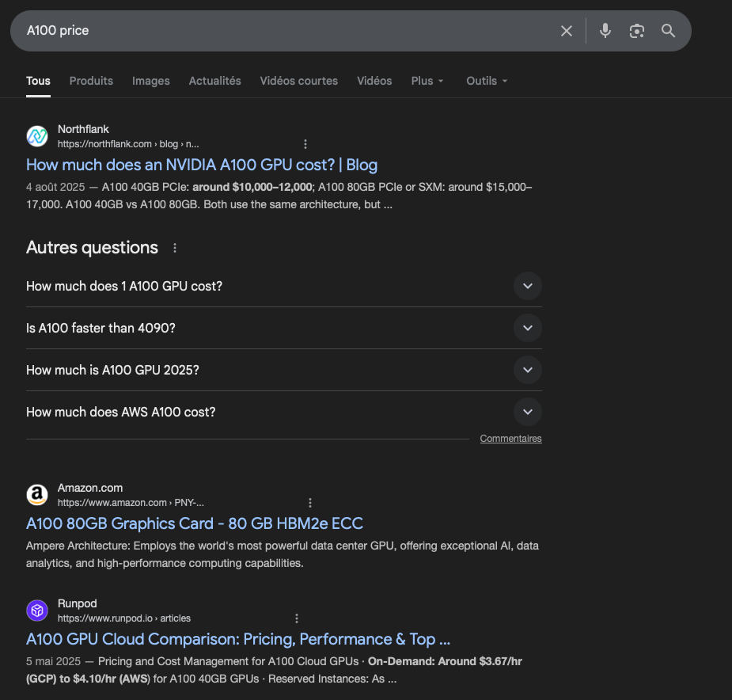Screen dimensions: 732x700
Task: Switch to the Actualités tab
Action: (x=214, y=81)
